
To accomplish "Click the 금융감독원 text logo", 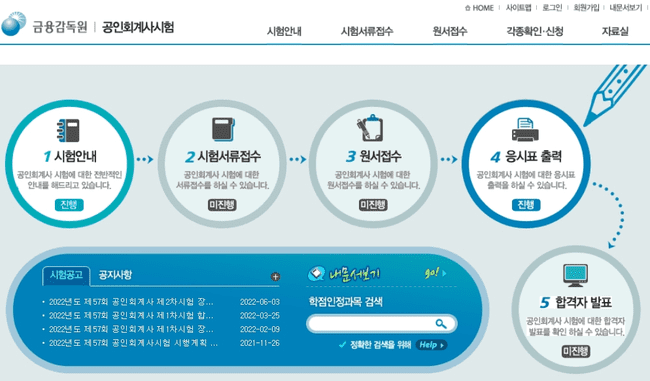I will (60, 27).
